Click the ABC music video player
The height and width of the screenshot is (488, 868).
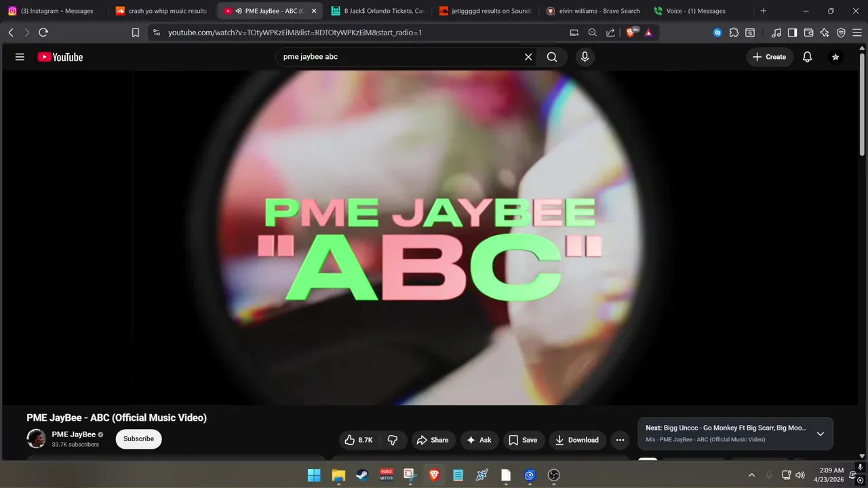tap(430, 238)
